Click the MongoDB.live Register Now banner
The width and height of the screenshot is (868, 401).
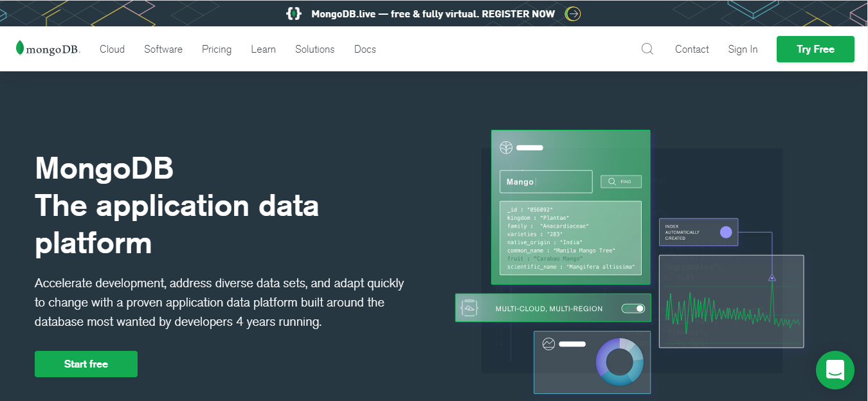(x=433, y=13)
